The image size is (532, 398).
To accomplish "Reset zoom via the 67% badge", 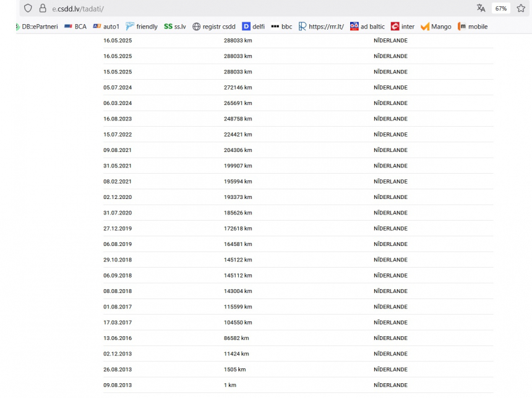I will click(501, 9).
